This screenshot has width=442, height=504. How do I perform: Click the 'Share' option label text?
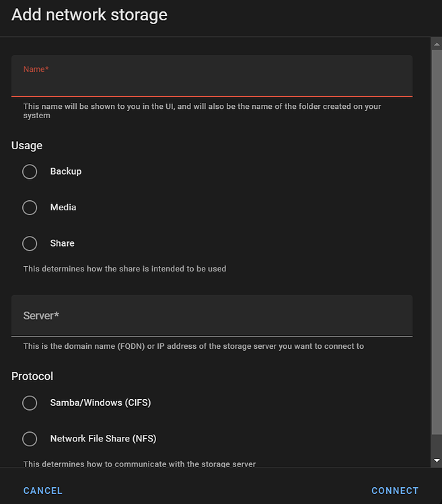coord(62,243)
